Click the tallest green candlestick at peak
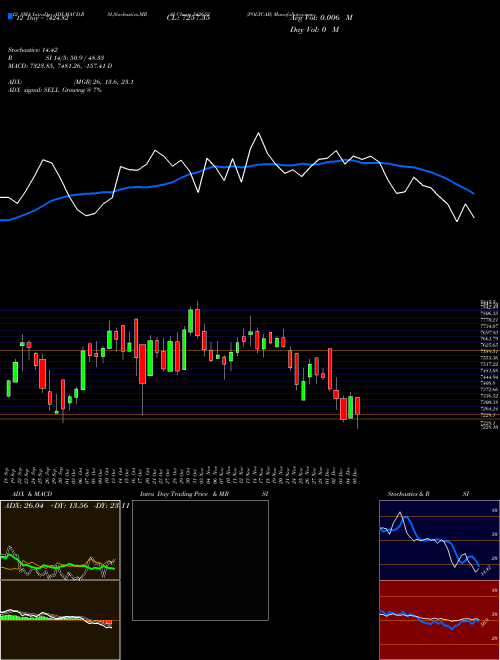 point(191,321)
